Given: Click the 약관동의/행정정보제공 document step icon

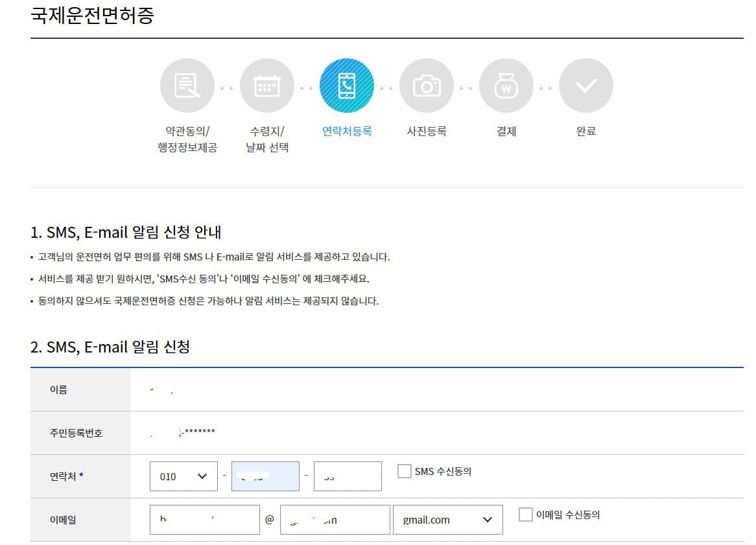Looking at the screenshot, I should (187, 85).
